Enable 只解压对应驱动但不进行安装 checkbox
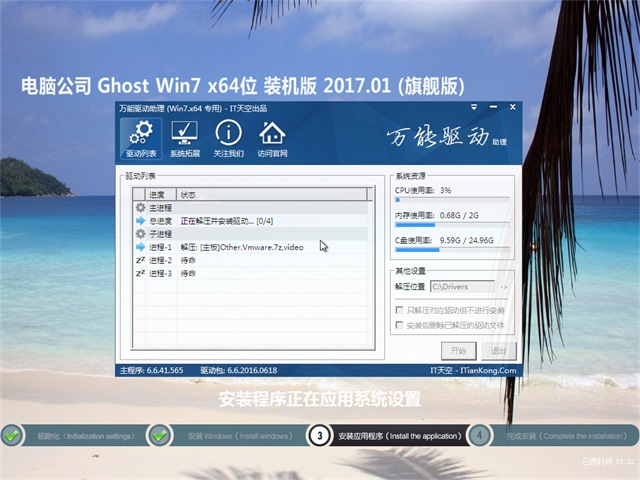 point(400,310)
